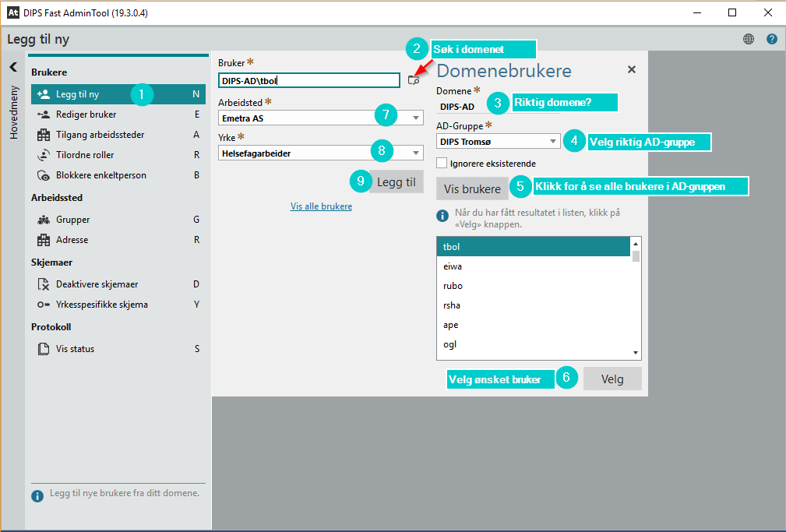Click the Adresse building icon

[44, 240]
